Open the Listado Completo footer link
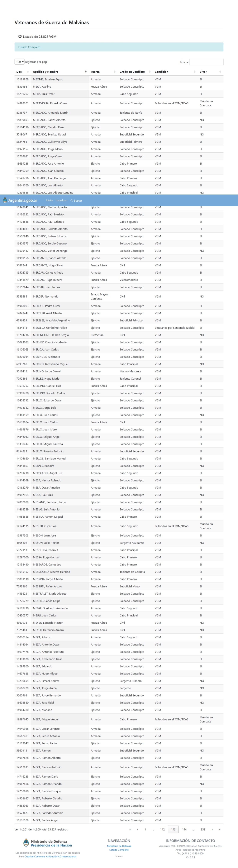 coord(119,849)
